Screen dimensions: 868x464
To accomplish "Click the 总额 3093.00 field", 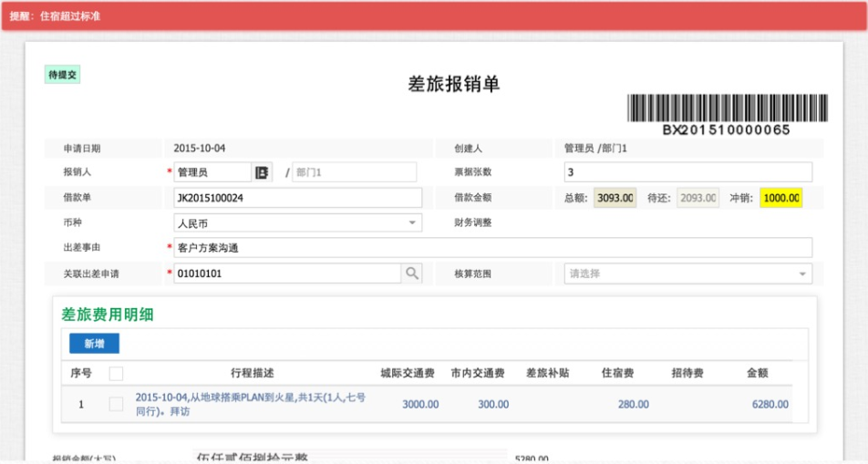I will pos(615,198).
